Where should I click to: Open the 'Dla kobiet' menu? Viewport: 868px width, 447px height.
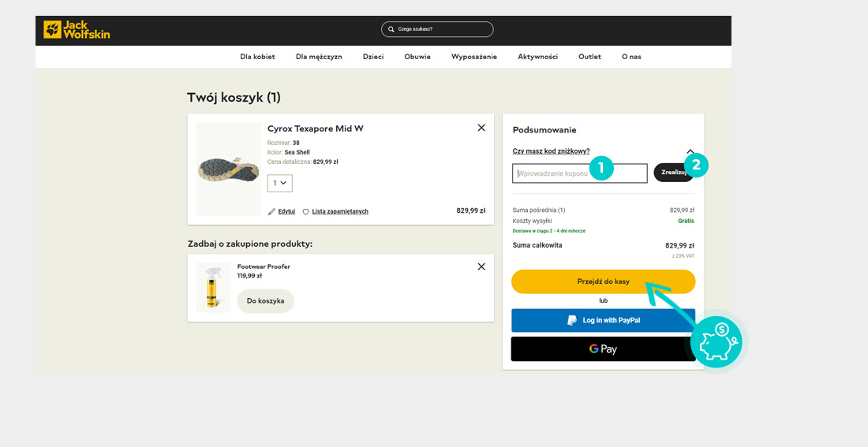(257, 57)
